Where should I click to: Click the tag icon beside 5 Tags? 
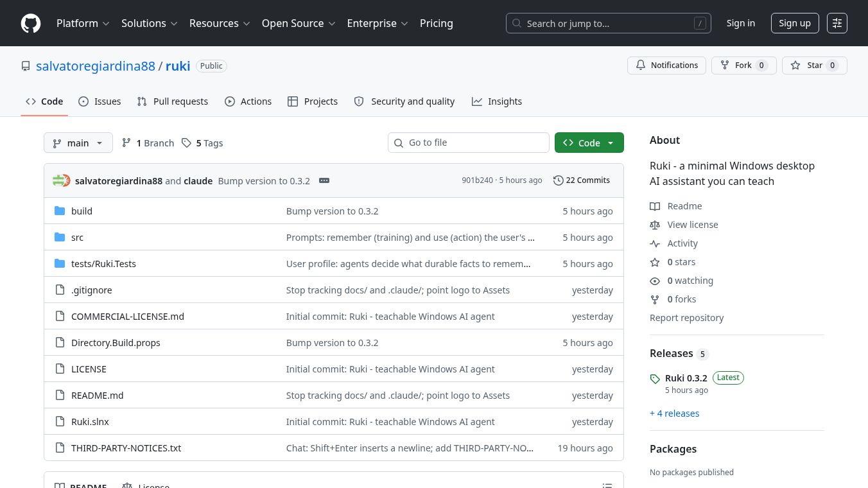pyautogui.click(x=186, y=143)
